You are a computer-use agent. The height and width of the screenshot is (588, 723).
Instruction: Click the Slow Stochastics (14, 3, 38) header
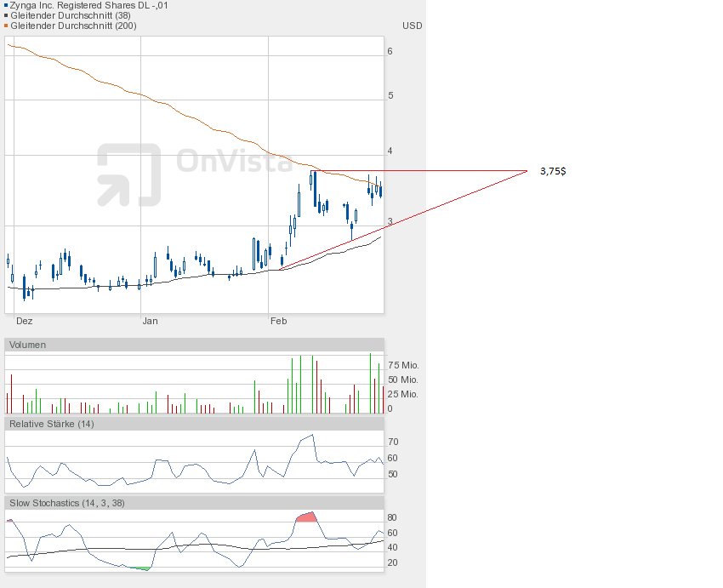tap(67, 503)
